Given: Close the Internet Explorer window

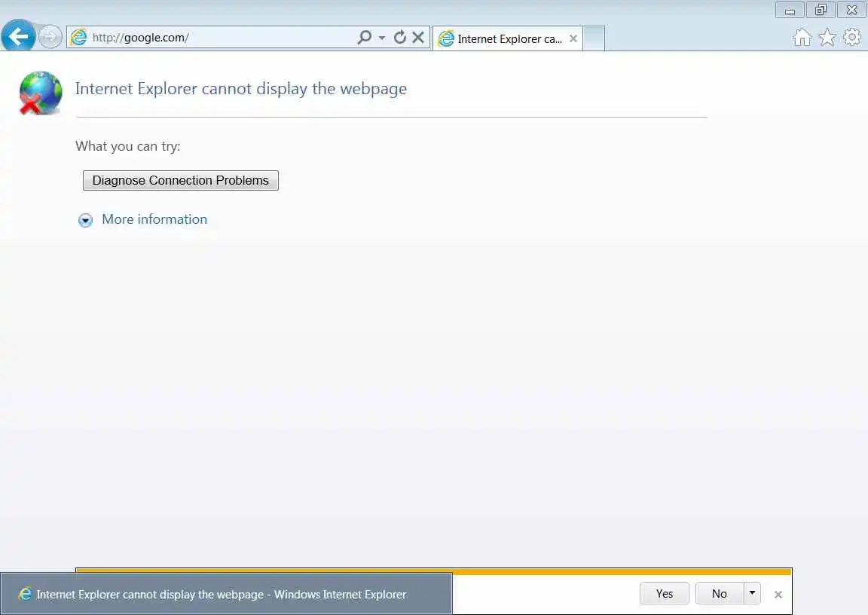Looking at the screenshot, I should (851, 10).
